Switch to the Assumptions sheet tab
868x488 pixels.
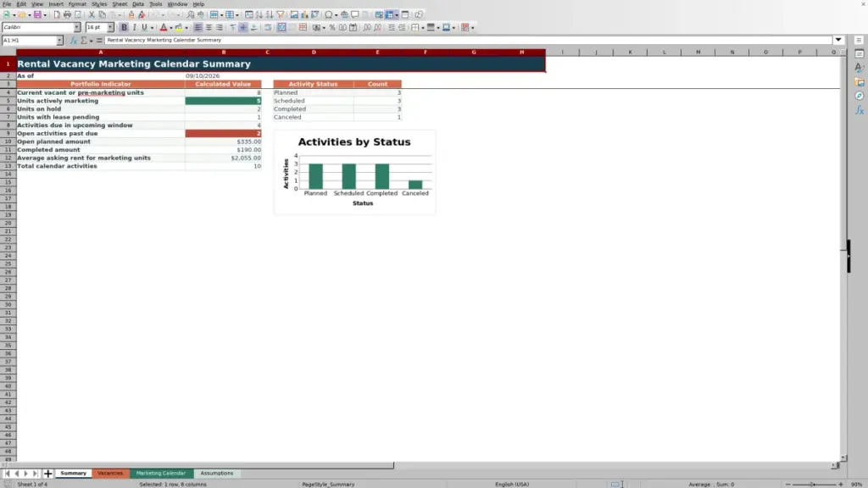tap(216, 473)
